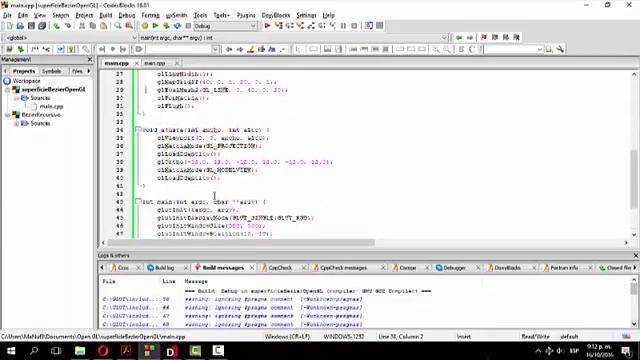Click the Save all files icon

42,26
